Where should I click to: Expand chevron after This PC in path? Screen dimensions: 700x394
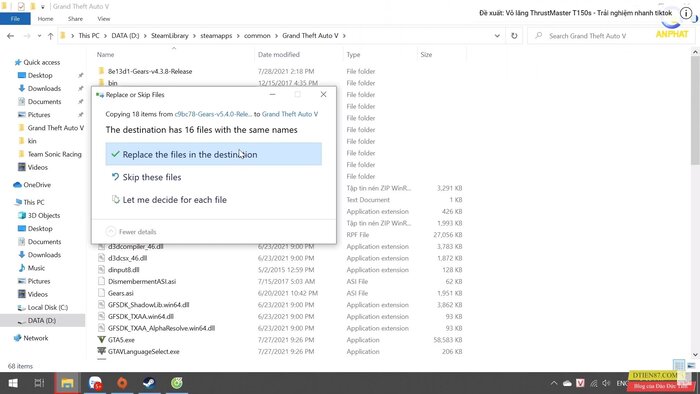(x=106, y=36)
